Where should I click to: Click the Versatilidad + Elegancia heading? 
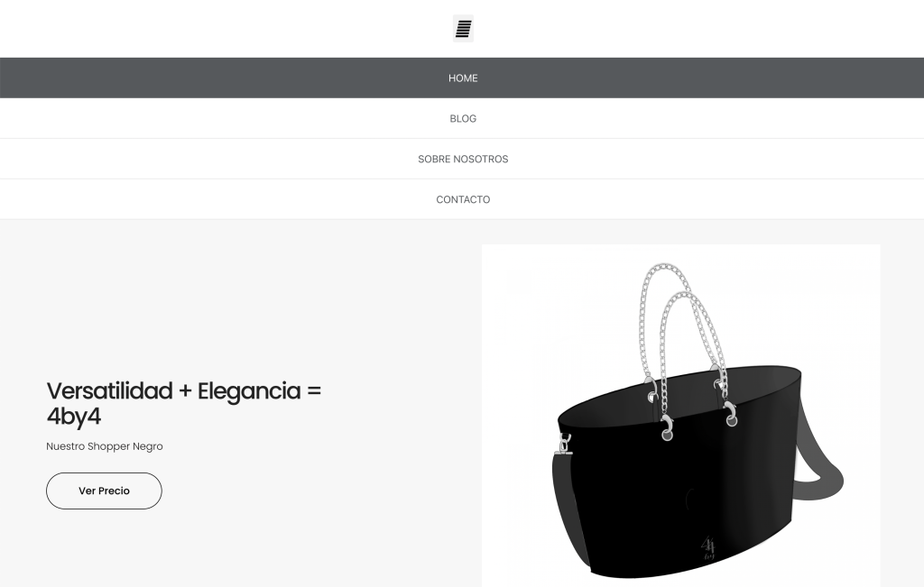point(184,403)
